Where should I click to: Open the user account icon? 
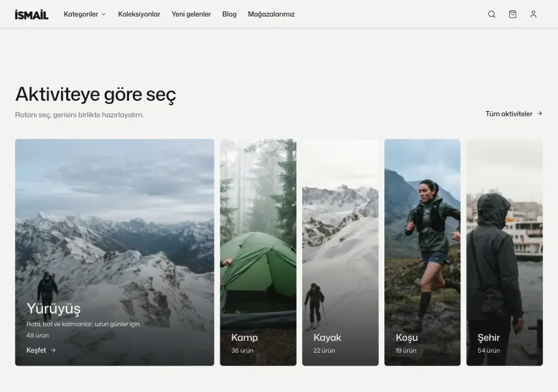533,14
